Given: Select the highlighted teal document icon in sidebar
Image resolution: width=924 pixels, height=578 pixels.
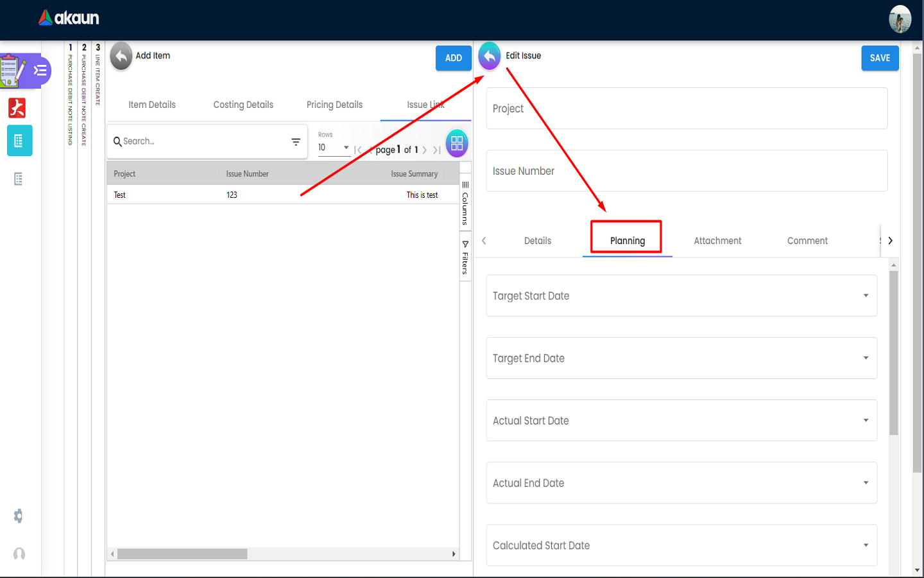Looking at the screenshot, I should (x=19, y=141).
